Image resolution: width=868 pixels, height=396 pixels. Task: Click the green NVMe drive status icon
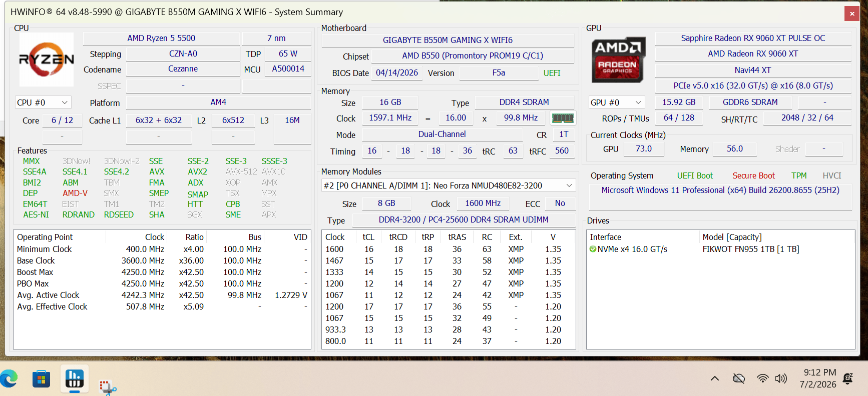[x=593, y=249]
